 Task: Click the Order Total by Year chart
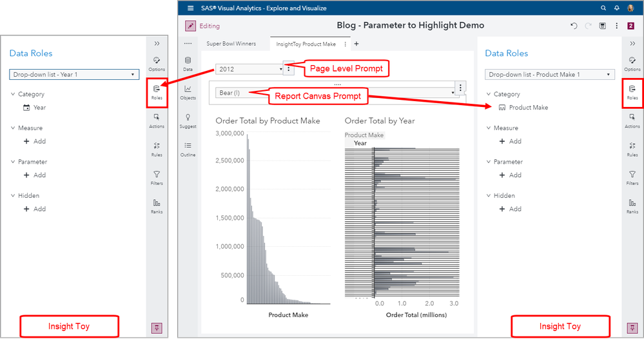pyautogui.click(x=402, y=218)
